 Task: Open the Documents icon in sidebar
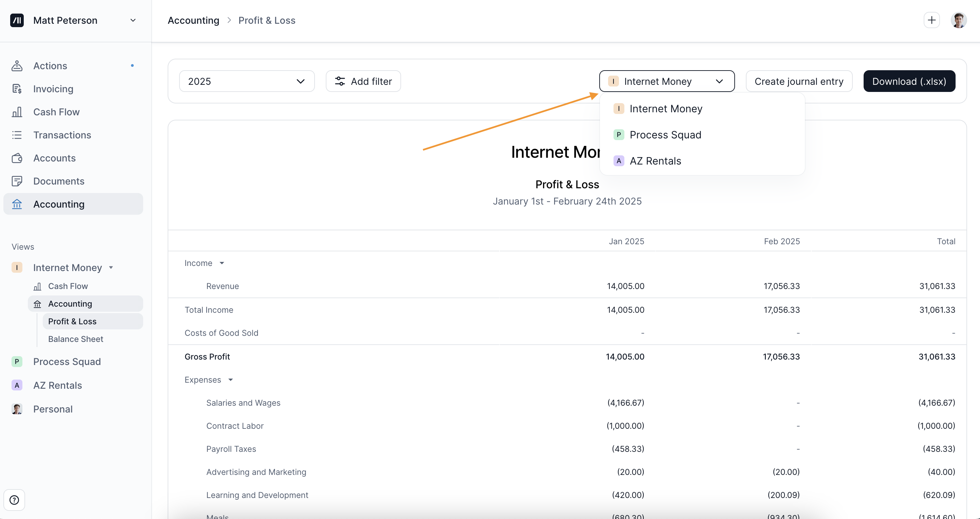click(17, 181)
